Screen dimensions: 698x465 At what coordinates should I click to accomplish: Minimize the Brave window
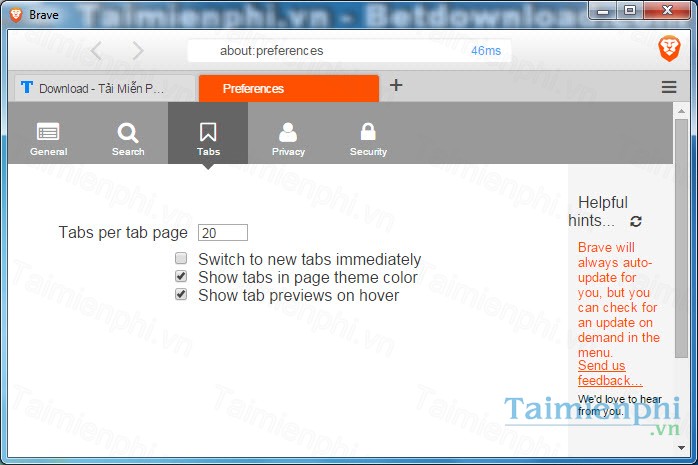pyautogui.click(x=603, y=11)
